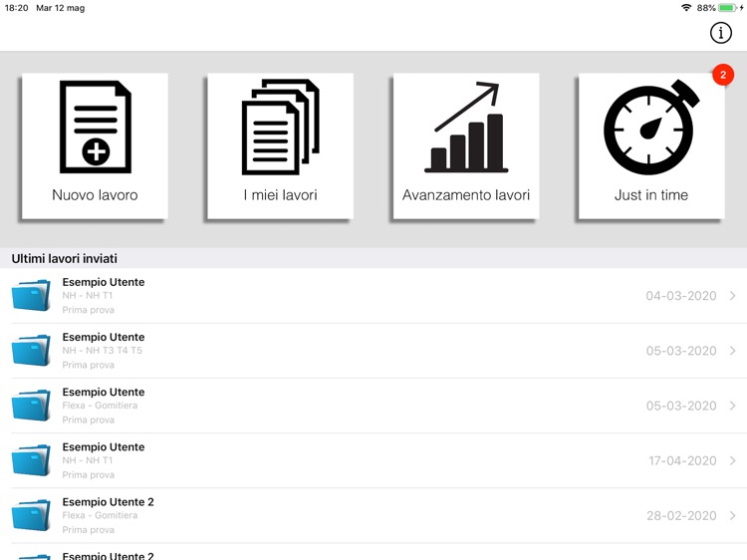Tap the battery indicator in status bar
Image resolution: width=747 pixels, height=560 pixels.
click(x=727, y=8)
